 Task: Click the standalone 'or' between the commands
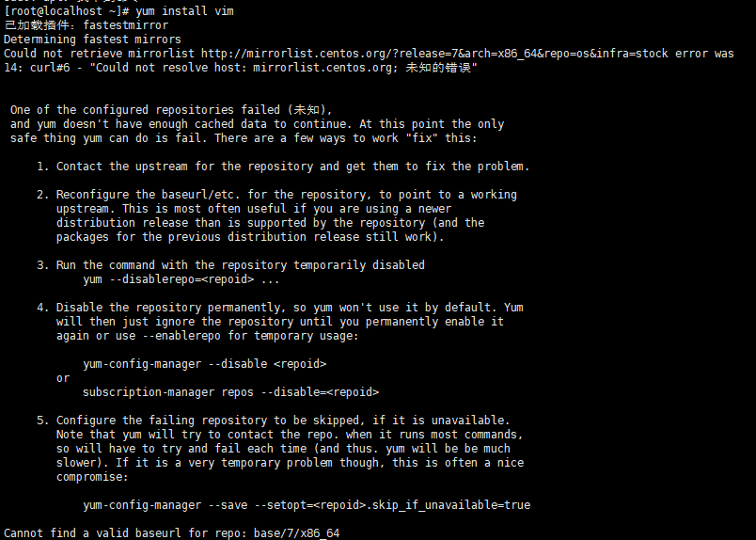[63, 378]
